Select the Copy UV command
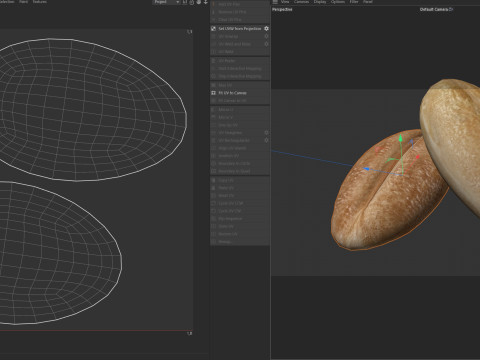This screenshot has height=360, width=480. pyautogui.click(x=226, y=180)
